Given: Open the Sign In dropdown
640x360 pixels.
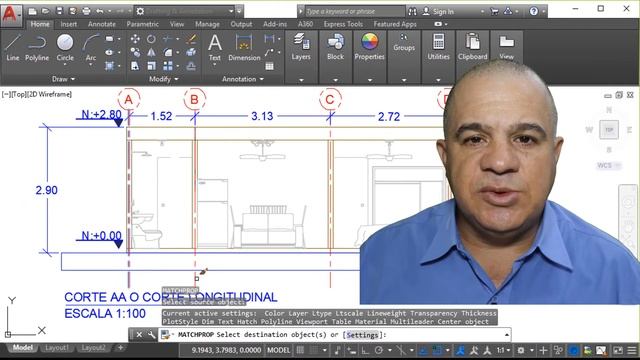Looking at the screenshot, I should (453, 11).
